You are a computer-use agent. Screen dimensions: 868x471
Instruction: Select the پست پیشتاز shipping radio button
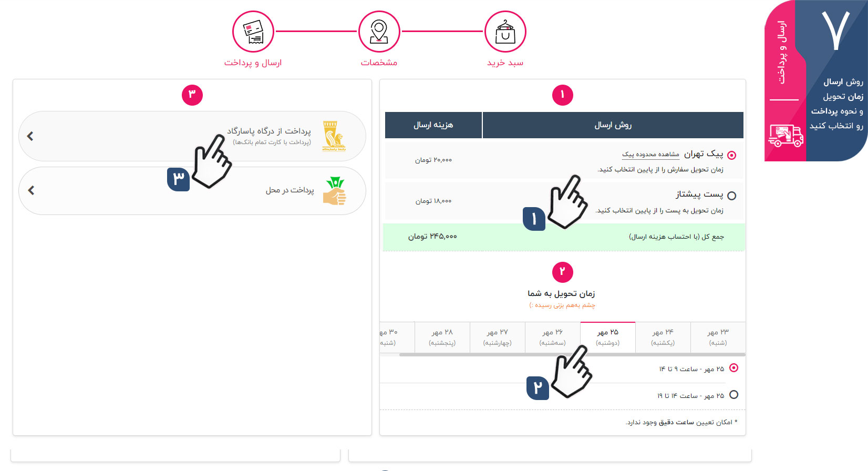coord(732,196)
